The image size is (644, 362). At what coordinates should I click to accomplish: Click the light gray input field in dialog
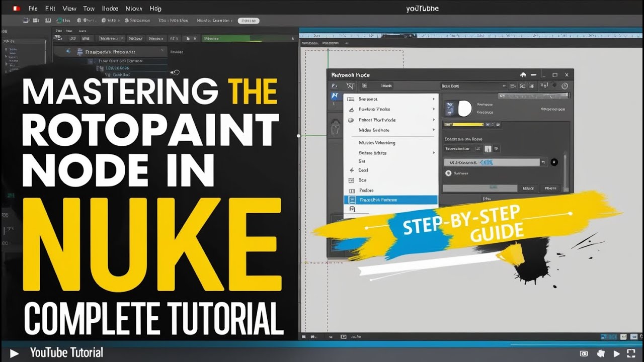click(492, 162)
